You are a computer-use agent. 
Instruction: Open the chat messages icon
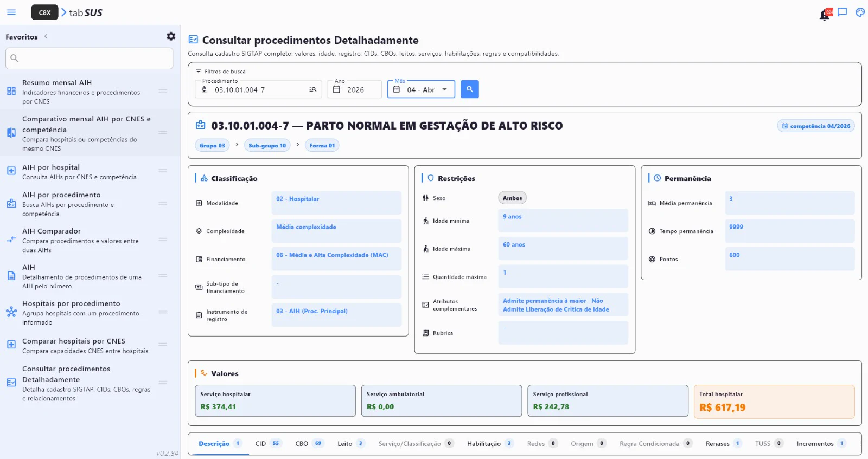843,12
